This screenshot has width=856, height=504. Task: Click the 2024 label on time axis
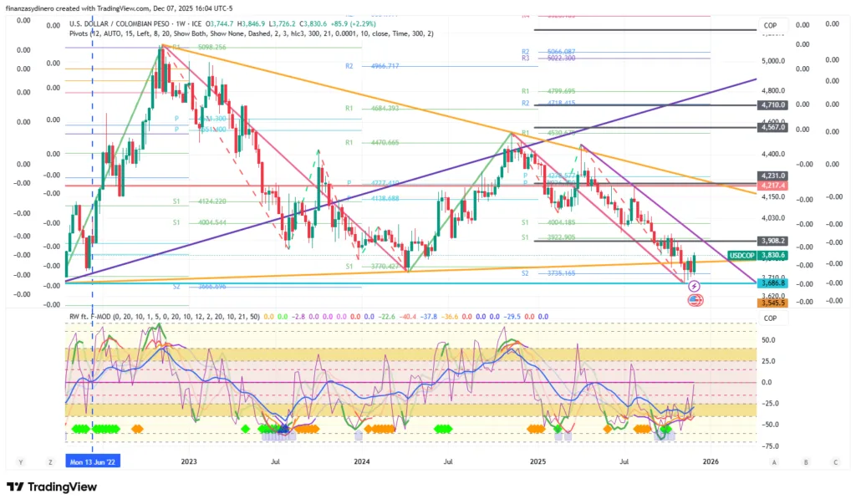(362, 461)
